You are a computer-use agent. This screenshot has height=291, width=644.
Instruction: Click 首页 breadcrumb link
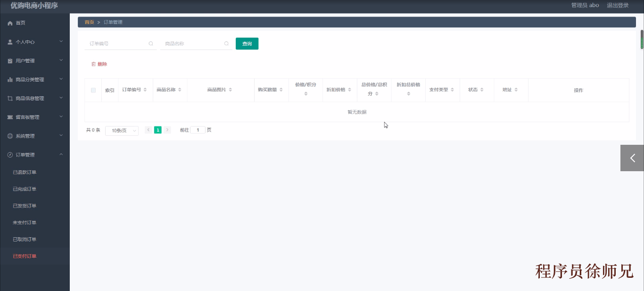click(89, 22)
